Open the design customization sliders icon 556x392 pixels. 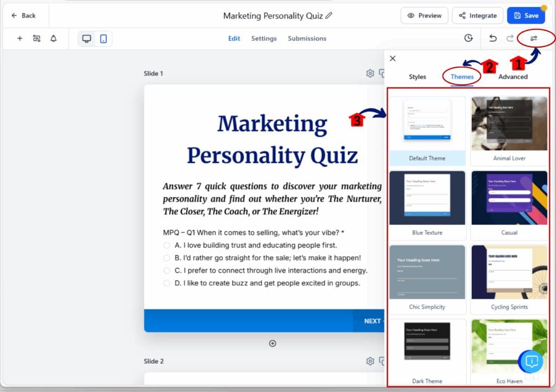(x=535, y=39)
